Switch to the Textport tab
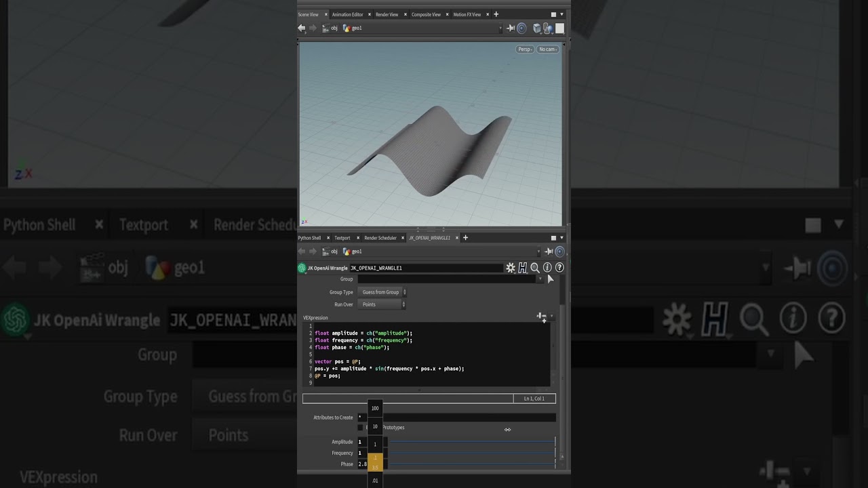The width and height of the screenshot is (868, 488). click(342, 238)
